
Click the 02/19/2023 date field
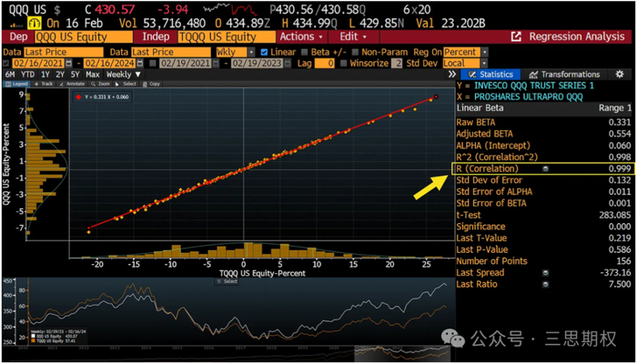(x=257, y=64)
